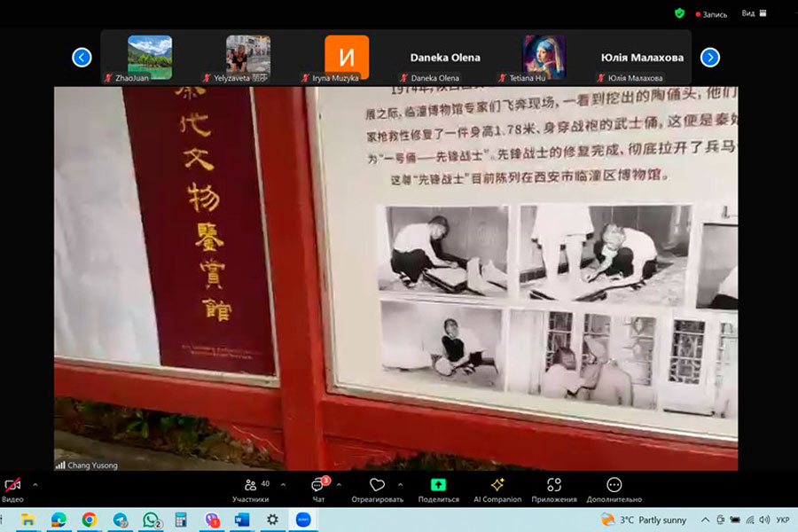Image resolution: width=798 pixels, height=532 pixels.
Task: Open Calculator from the taskbar
Action: point(181,520)
